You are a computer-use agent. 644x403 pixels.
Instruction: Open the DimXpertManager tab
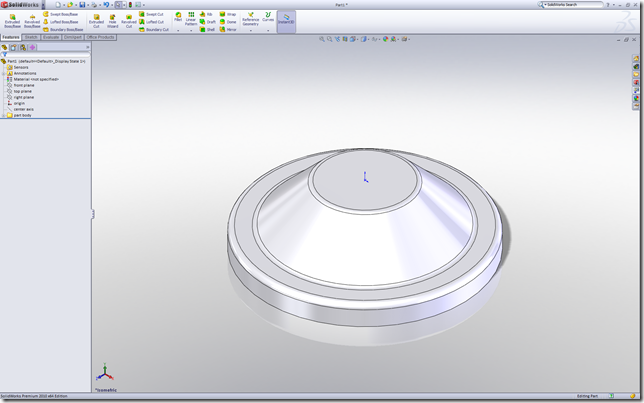(x=32, y=47)
